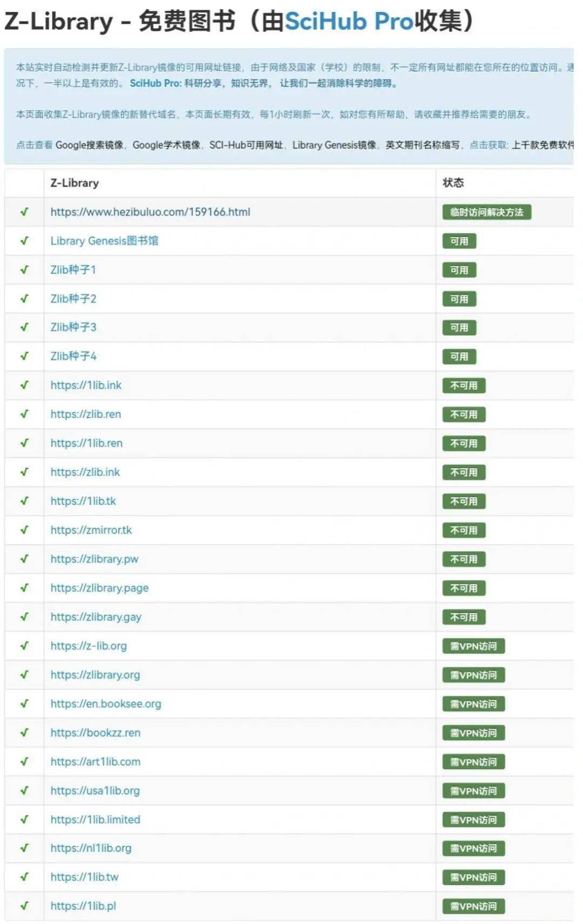
Task: Open the SciHub Pro link in title
Action: coord(349,22)
